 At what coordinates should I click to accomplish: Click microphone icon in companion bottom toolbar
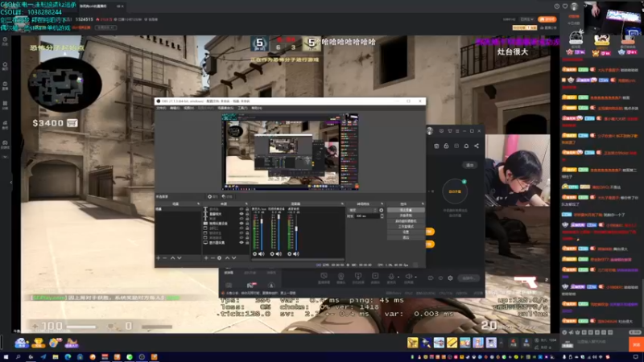coord(391,277)
